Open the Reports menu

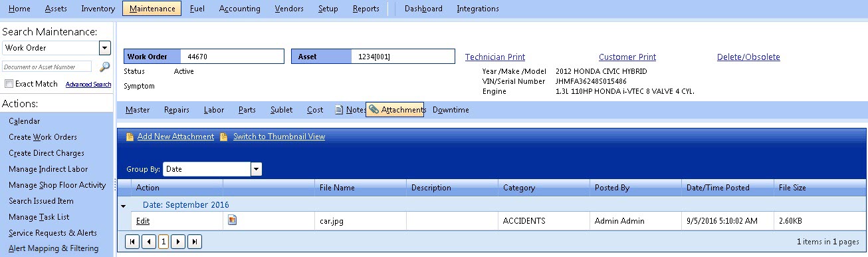point(366,9)
